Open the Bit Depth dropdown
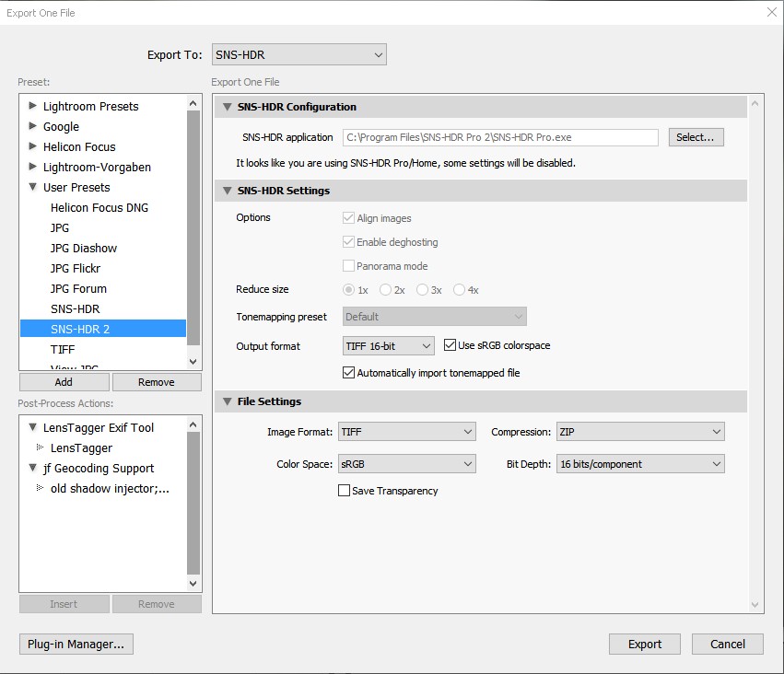Image resolution: width=784 pixels, height=674 pixels. click(x=640, y=464)
